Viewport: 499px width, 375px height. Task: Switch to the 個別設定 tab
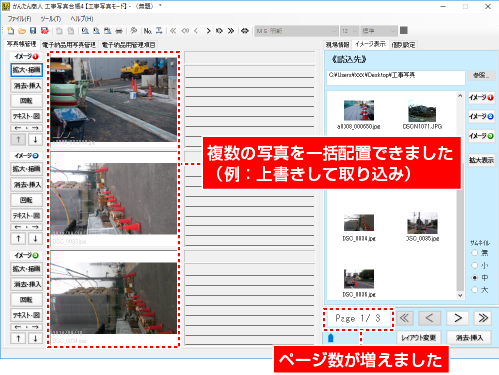tap(403, 45)
